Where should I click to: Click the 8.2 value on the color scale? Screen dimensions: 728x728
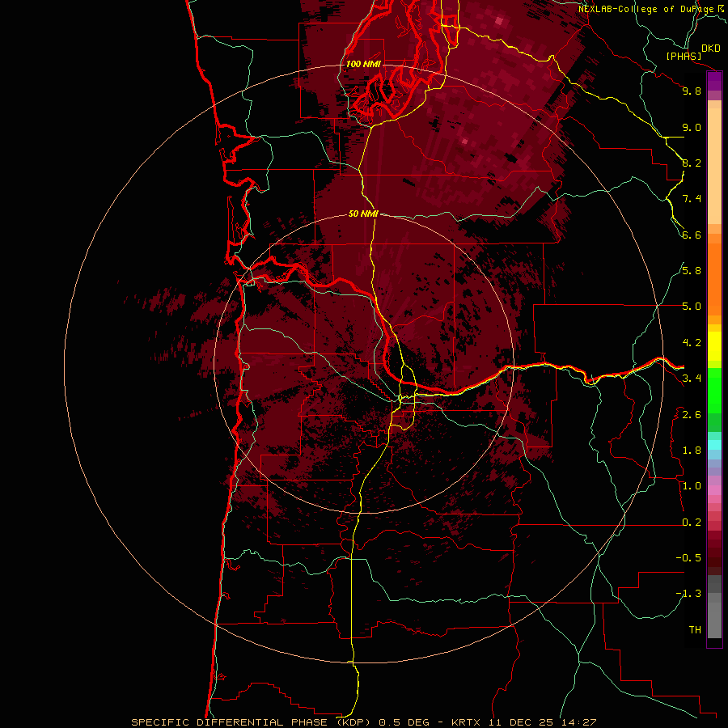tap(692, 163)
